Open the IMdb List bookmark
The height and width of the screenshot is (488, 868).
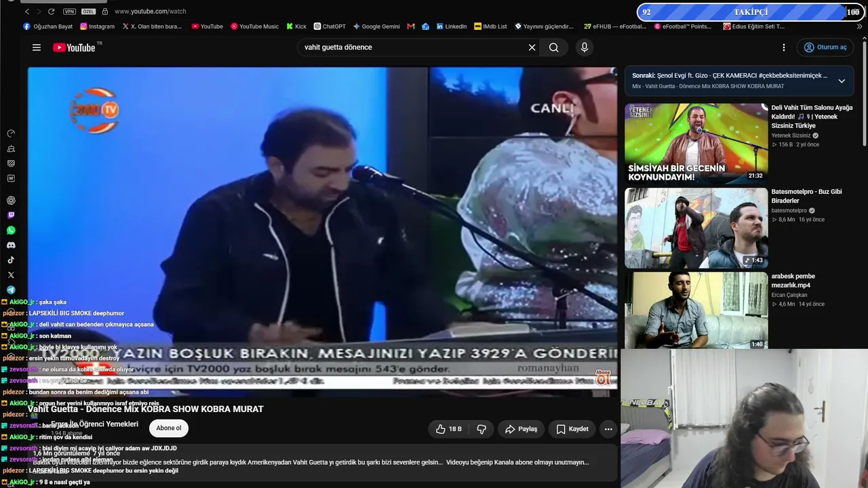[490, 26]
